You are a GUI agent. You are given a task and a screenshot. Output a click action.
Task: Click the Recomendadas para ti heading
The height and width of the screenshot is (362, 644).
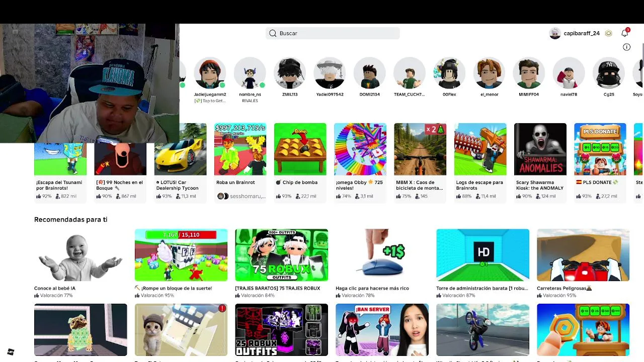pyautogui.click(x=70, y=219)
